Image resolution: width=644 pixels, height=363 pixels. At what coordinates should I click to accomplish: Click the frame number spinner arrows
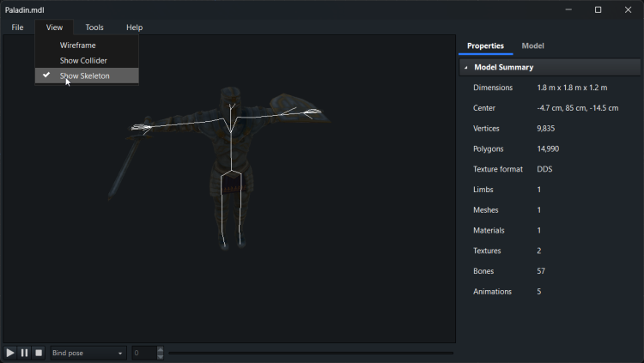point(161,353)
